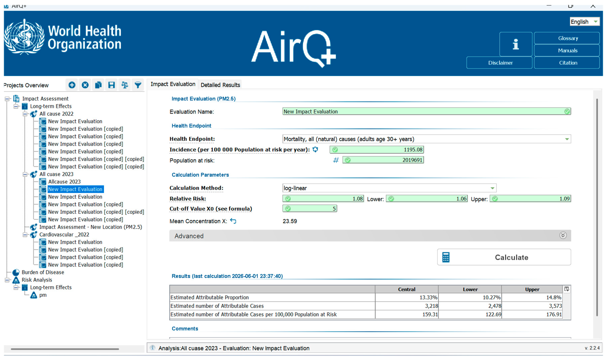Click the results table export icon
This screenshot has width=609, height=364.
[x=567, y=289]
